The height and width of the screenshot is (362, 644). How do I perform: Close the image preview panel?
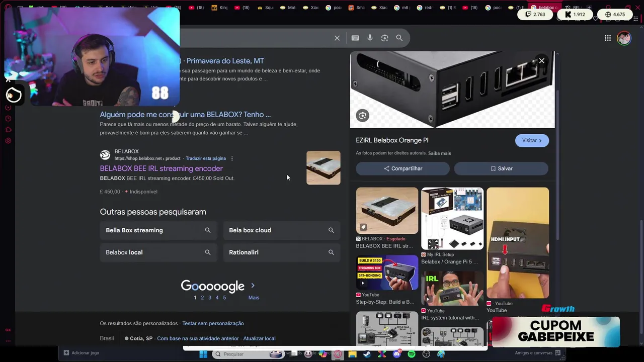coord(541,61)
